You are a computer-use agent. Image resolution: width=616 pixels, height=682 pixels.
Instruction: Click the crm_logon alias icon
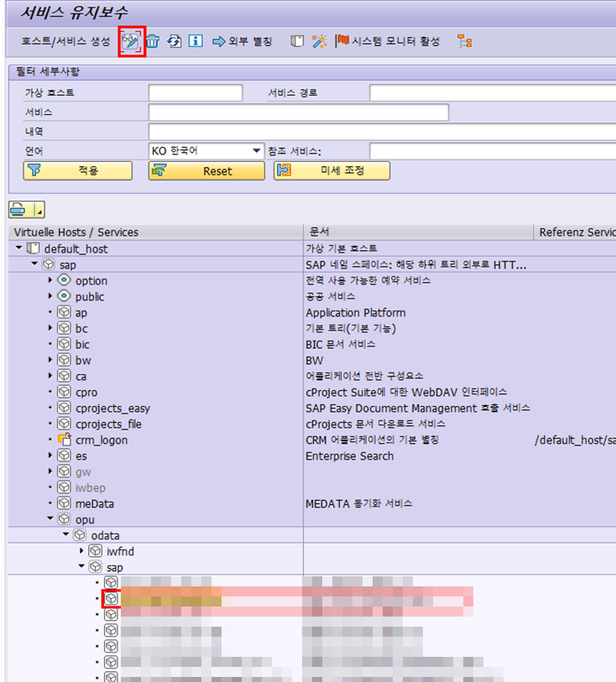click(65, 440)
